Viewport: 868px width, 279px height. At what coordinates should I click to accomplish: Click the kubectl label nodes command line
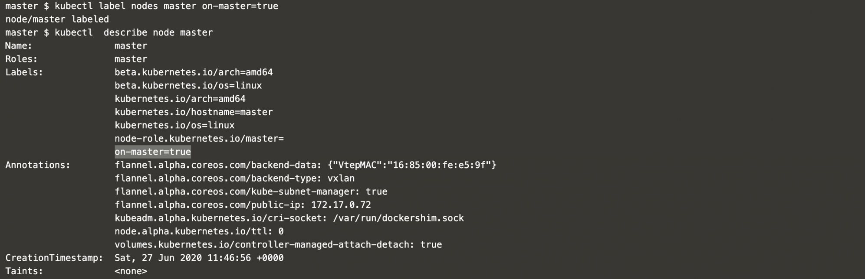tap(167, 6)
